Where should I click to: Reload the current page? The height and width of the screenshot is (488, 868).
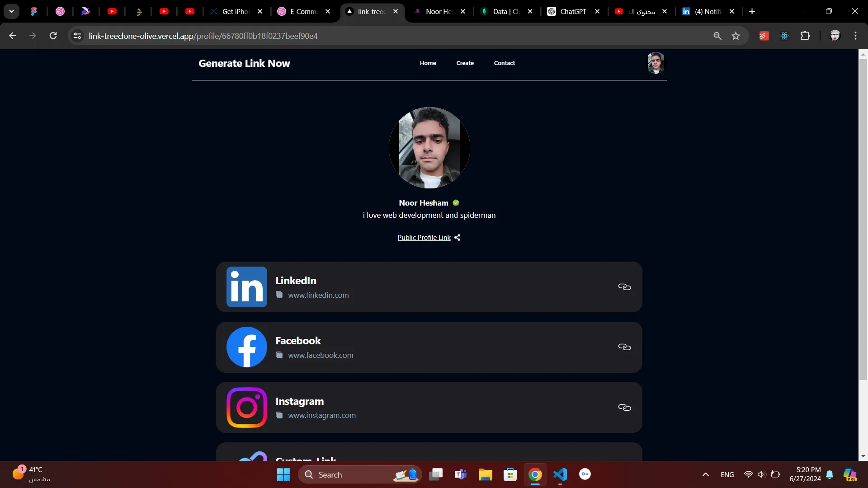[53, 36]
